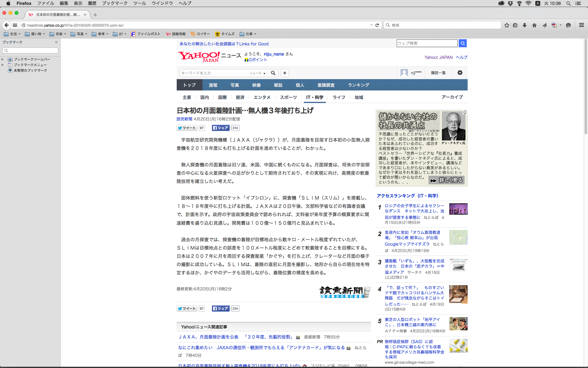Close the bookmarks sidebar panel
The image size is (588, 368).
(x=56, y=42)
